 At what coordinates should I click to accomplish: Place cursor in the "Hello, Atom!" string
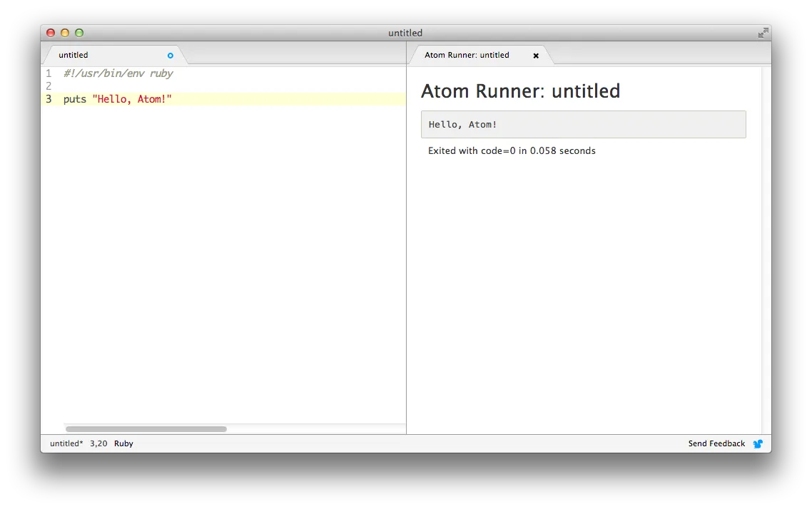[132, 99]
